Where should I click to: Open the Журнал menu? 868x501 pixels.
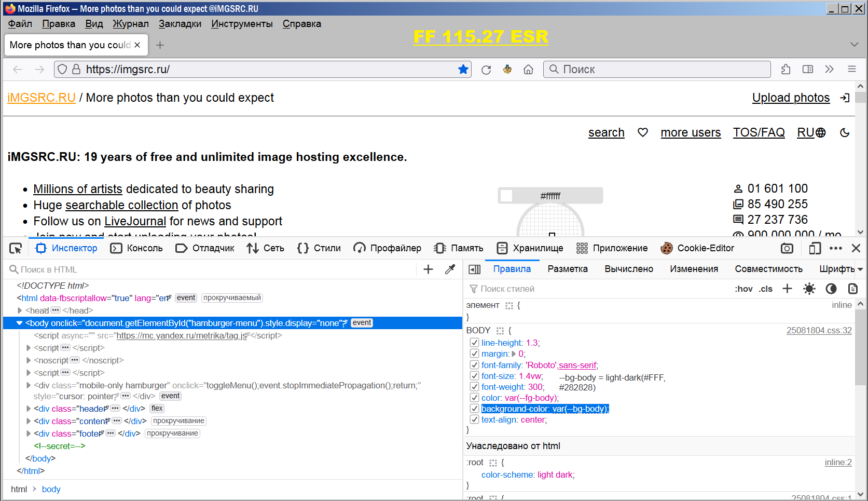pos(131,23)
